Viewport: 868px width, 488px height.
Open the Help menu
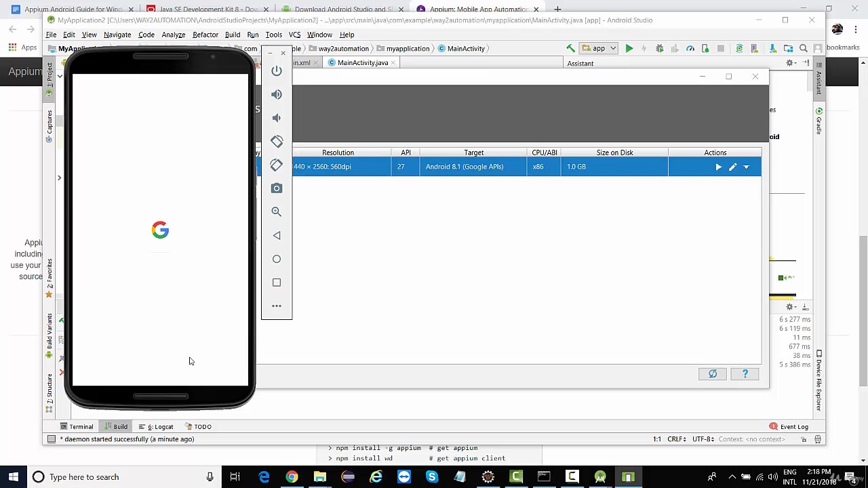(x=347, y=35)
